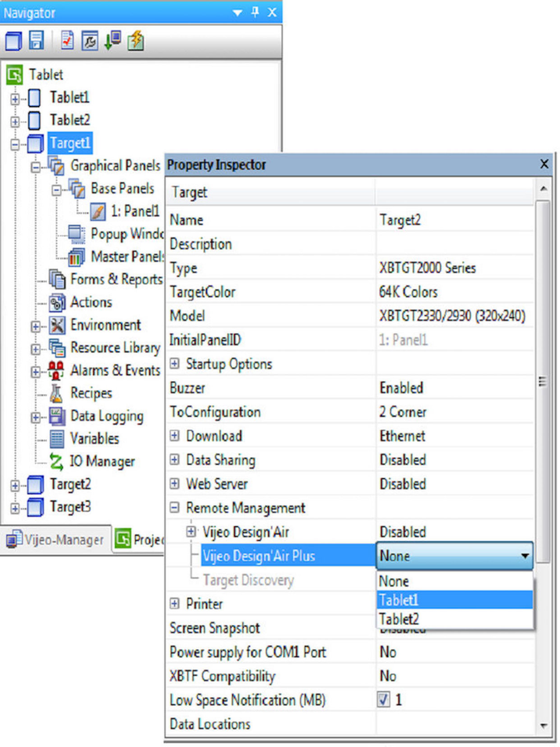560x747 pixels.
Task: Choose None in the dropdown list
Action: (x=455, y=581)
